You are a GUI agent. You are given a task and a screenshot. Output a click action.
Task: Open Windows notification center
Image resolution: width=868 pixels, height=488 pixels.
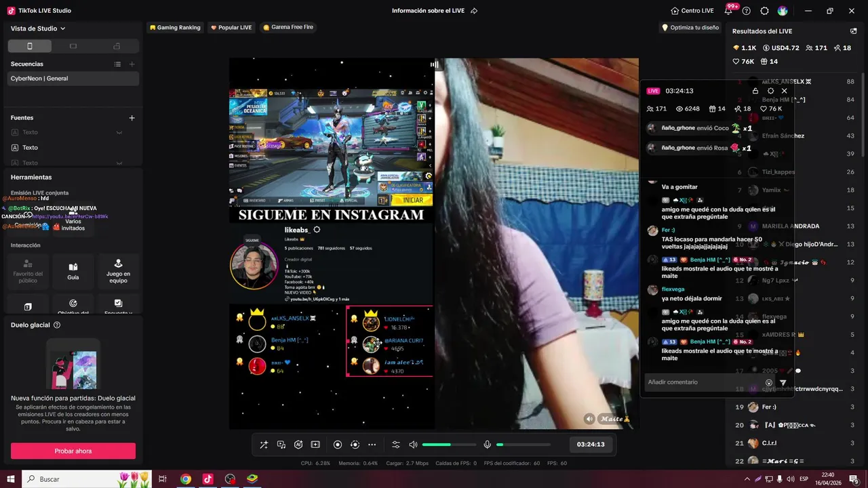(x=854, y=479)
